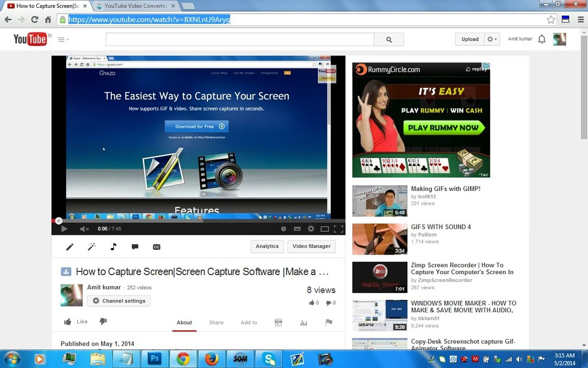
Task: Open a new browser tab
Action: pos(187,6)
